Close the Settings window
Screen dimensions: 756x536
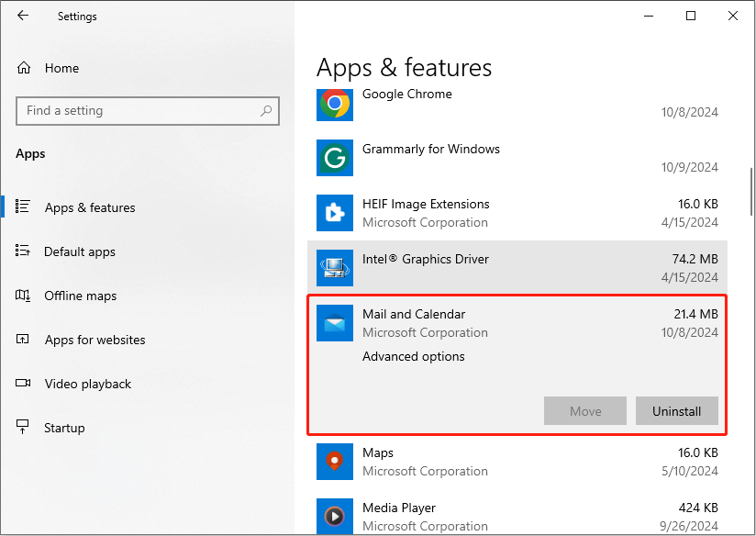coord(733,16)
